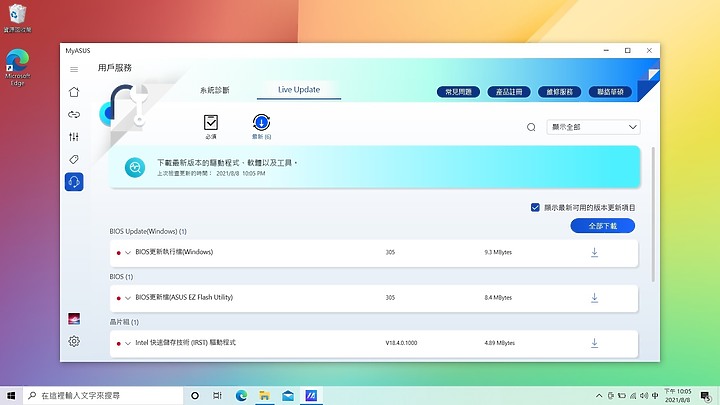The width and height of the screenshot is (720, 405).
Task: Show hidden system tray icons
Action: click(x=599, y=395)
